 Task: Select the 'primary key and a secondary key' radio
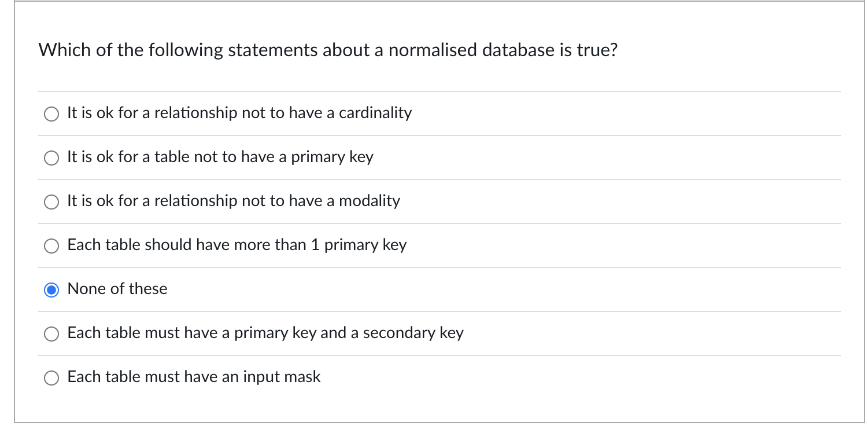click(x=51, y=334)
